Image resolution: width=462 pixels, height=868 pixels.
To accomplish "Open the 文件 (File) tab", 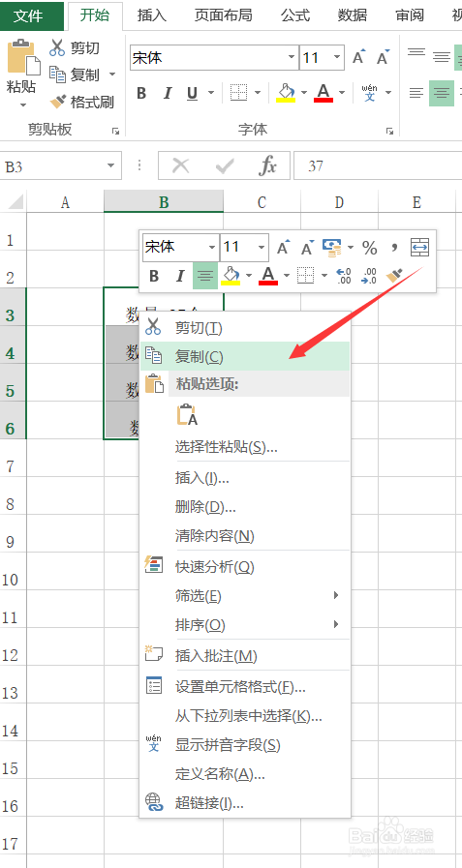I will click(32, 15).
